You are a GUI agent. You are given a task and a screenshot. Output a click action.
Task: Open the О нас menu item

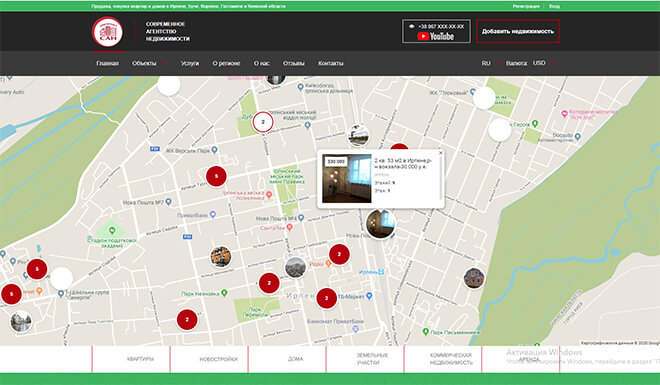261,63
